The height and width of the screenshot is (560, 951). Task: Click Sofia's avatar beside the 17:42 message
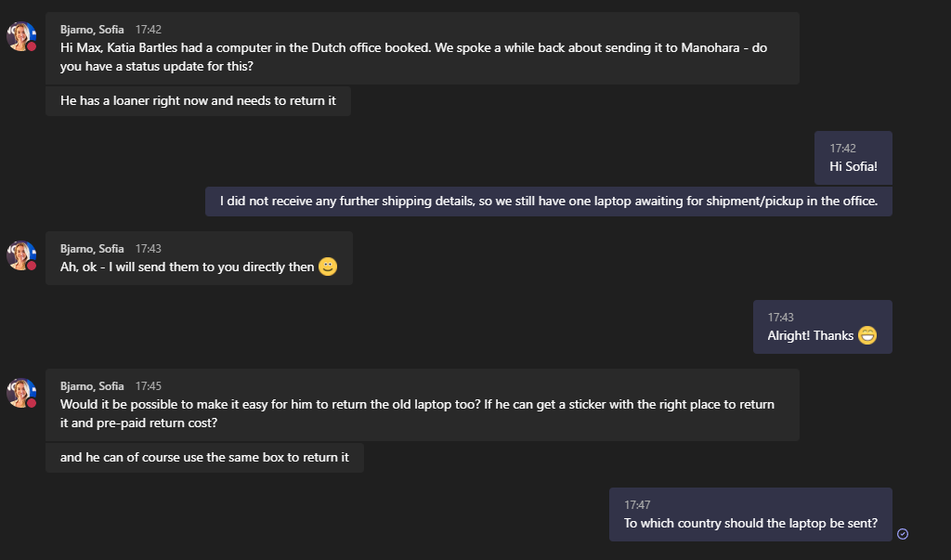coord(20,36)
